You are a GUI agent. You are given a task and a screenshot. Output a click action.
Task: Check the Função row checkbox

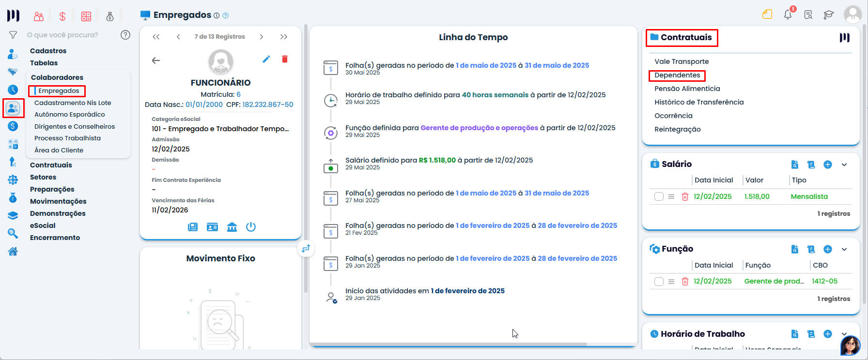point(659,282)
